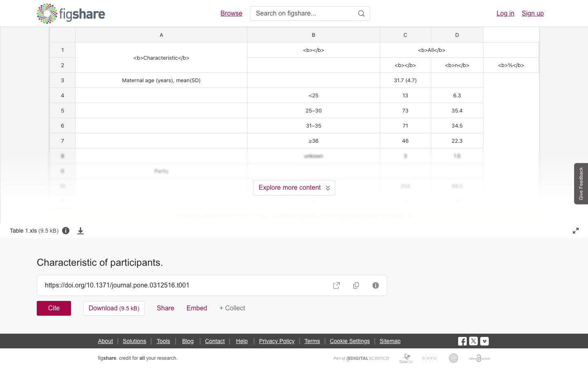
Task: Open file info icon next to Table 1.xls
Action: (x=66, y=231)
